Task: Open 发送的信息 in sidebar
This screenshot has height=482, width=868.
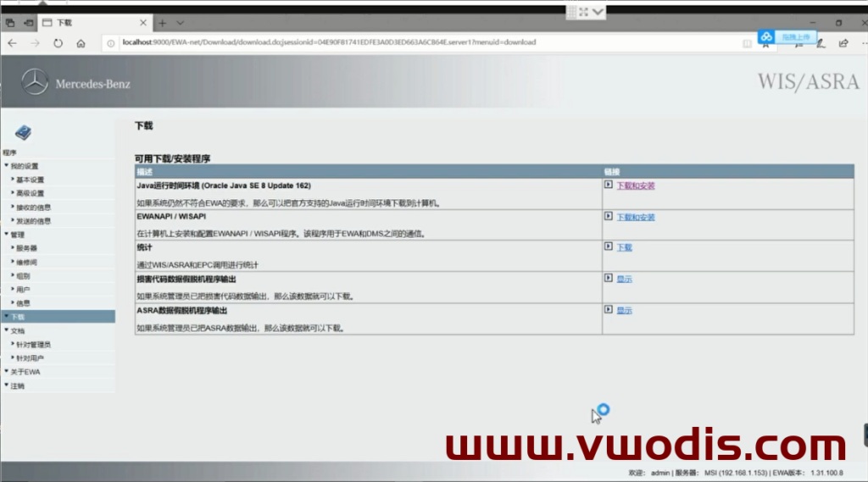Action: point(31,221)
